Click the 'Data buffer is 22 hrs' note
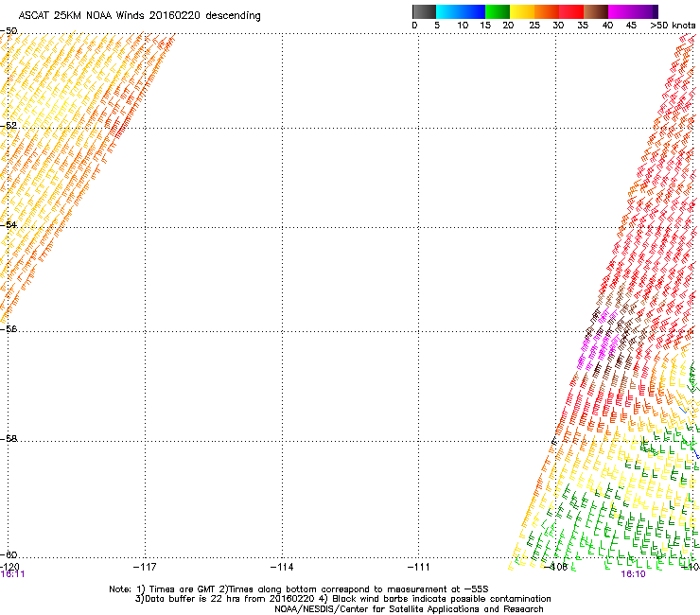This screenshot has width=700, height=615. pos(342,599)
